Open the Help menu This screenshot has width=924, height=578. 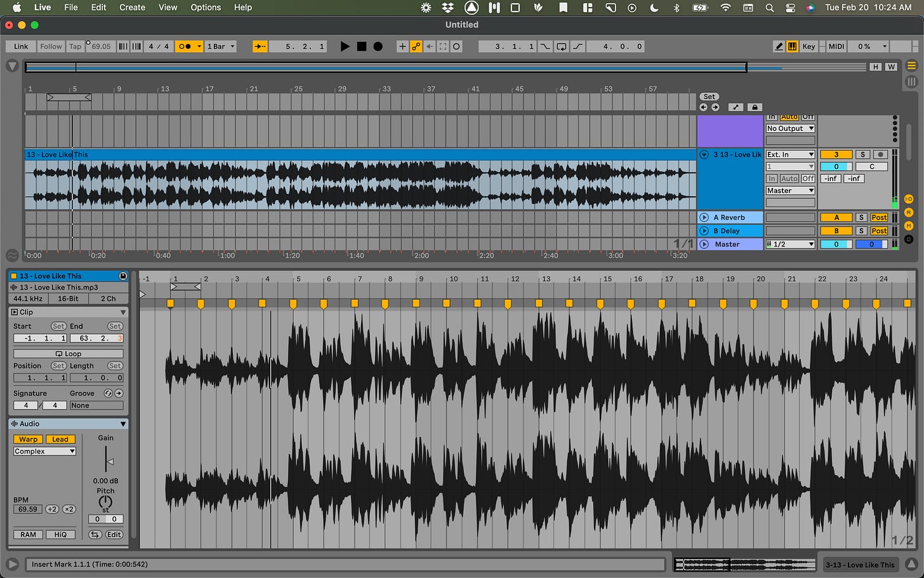243,8
